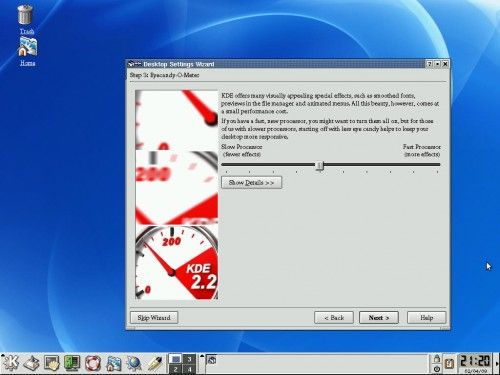
Task: Switch to virtual desktop 4
Action: pyautogui.click(x=189, y=369)
